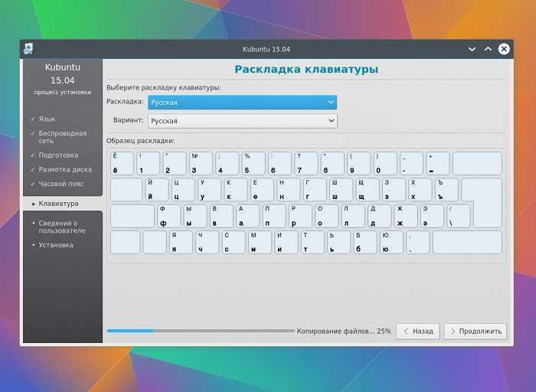Click the Ъ key in the layout sample
The width and height of the screenshot is (536, 392).
(446, 189)
